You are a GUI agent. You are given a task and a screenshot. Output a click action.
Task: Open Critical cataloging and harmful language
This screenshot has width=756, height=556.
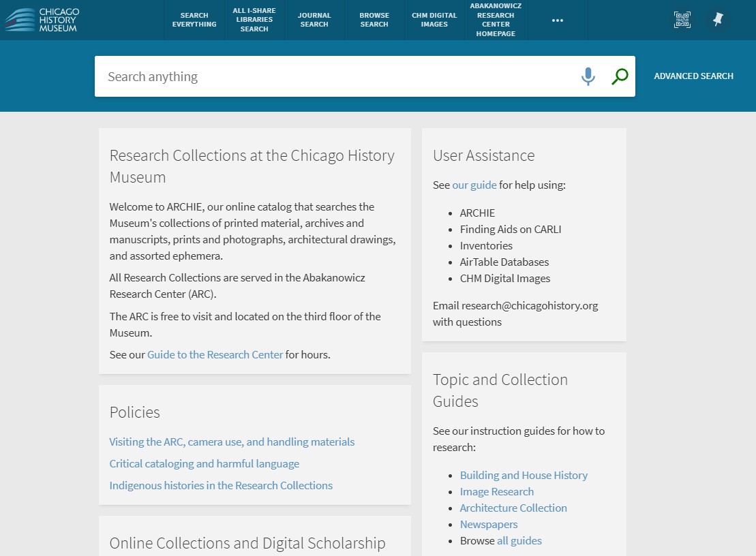click(x=205, y=463)
